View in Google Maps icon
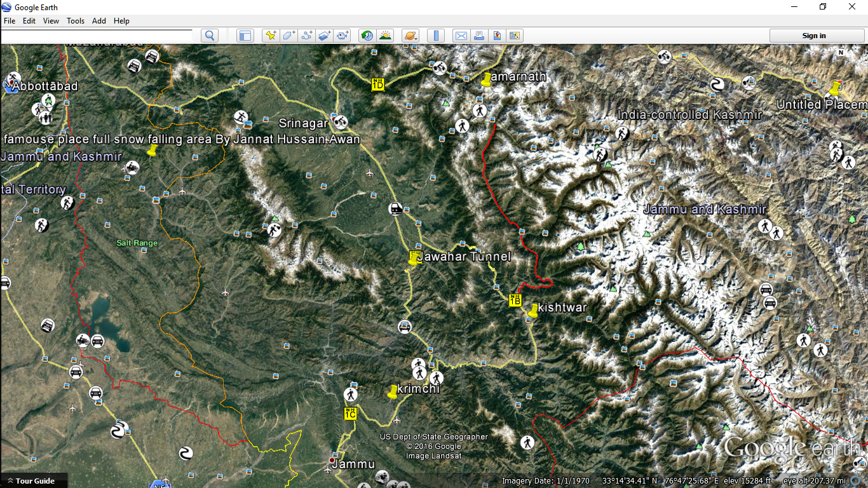868x488 pixels. pyautogui.click(x=497, y=36)
